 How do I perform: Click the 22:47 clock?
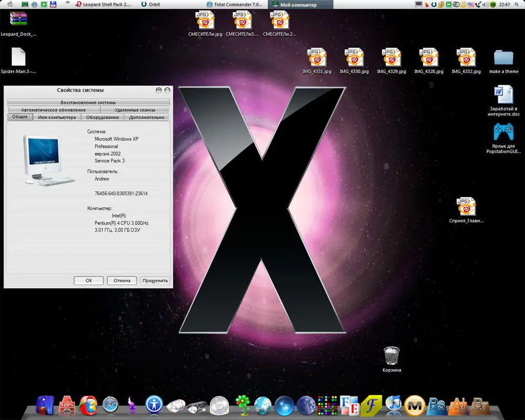[x=505, y=4]
